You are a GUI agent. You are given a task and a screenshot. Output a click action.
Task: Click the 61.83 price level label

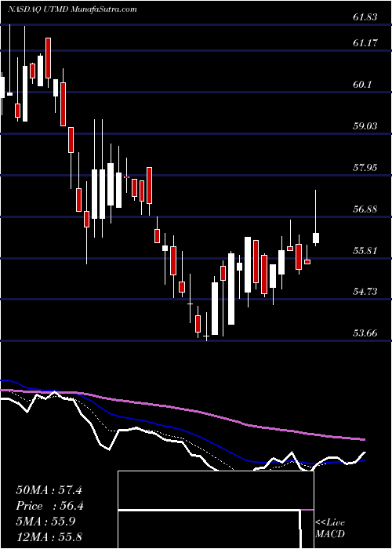[365, 16]
